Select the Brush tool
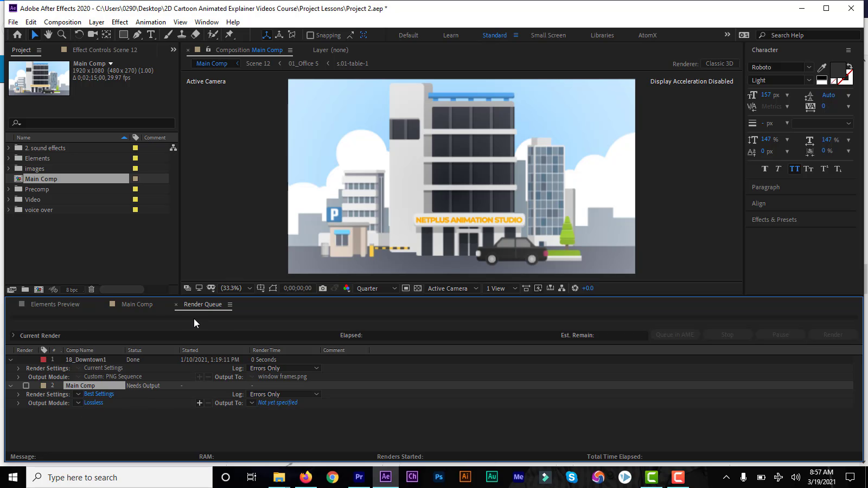868x488 pixels. 168,35
